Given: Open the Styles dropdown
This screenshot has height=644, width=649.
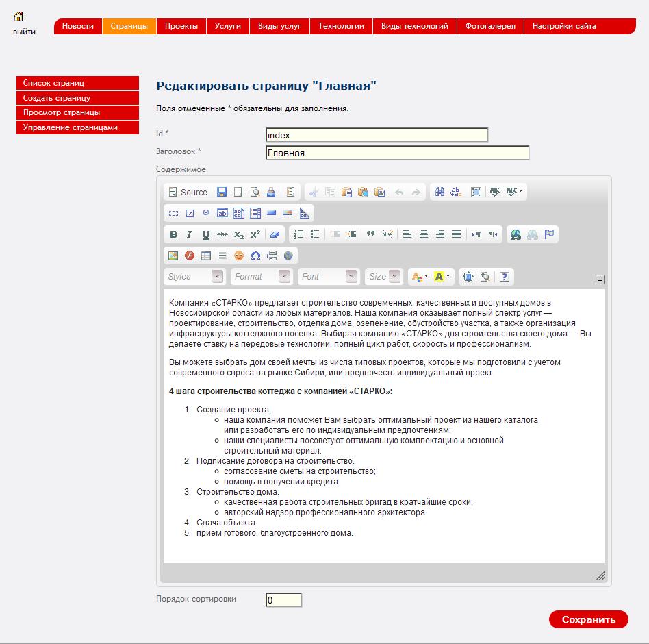Looking at the screenshot, I should [194, 276].
